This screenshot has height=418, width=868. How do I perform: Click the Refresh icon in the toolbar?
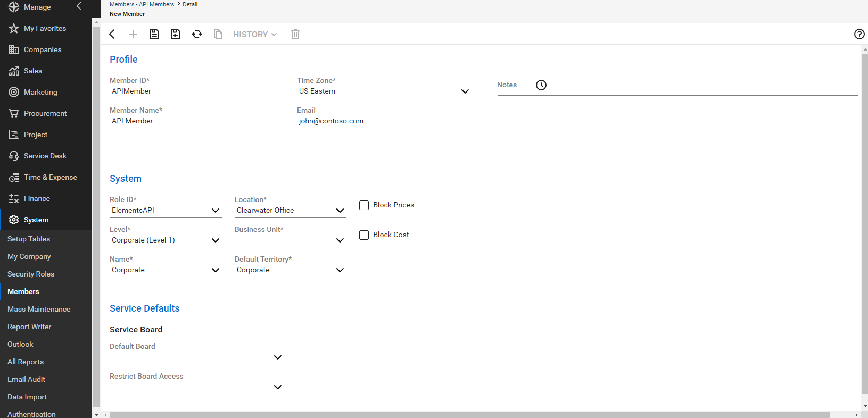[197, 34]
